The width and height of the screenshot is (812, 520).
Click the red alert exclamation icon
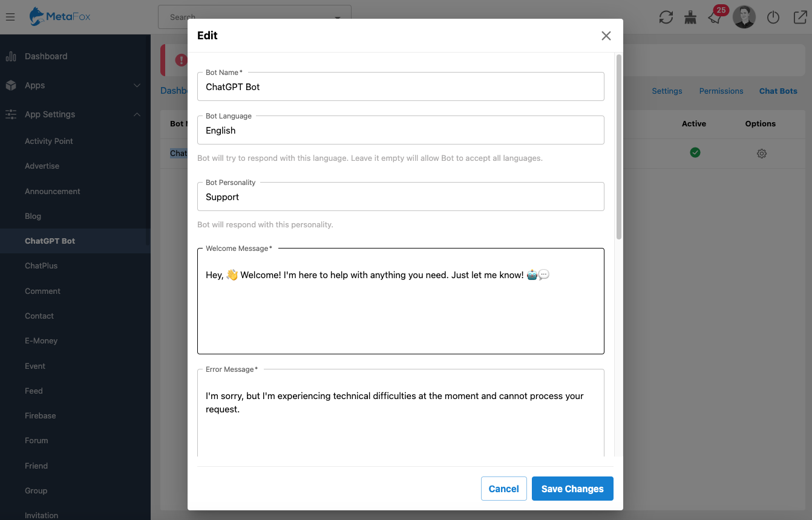click(x=182, y=60)
